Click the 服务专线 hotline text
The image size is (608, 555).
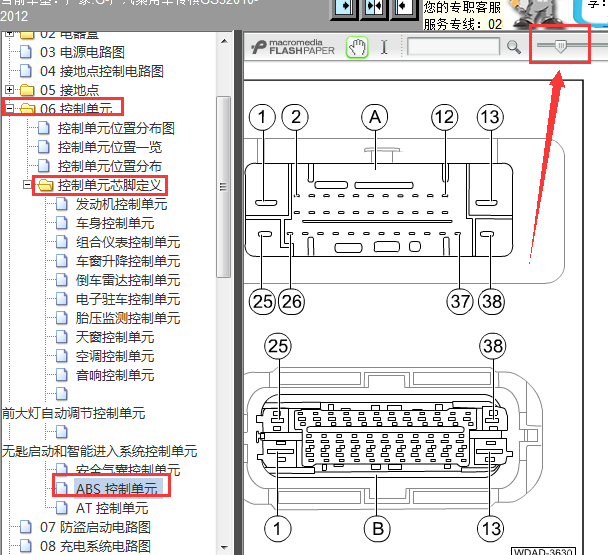click(463, 24)
